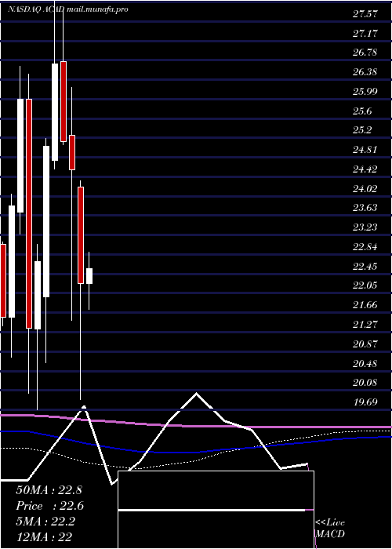Click the 20.48 price axis label
392x549 pixels.
point(365,364)
